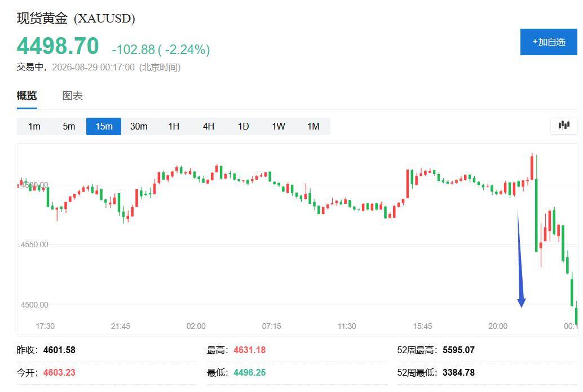The width and height of the screenshot is (583, 392).
Task: Click the 4550.00 price axis label
Action: click(x=34, y=244)
